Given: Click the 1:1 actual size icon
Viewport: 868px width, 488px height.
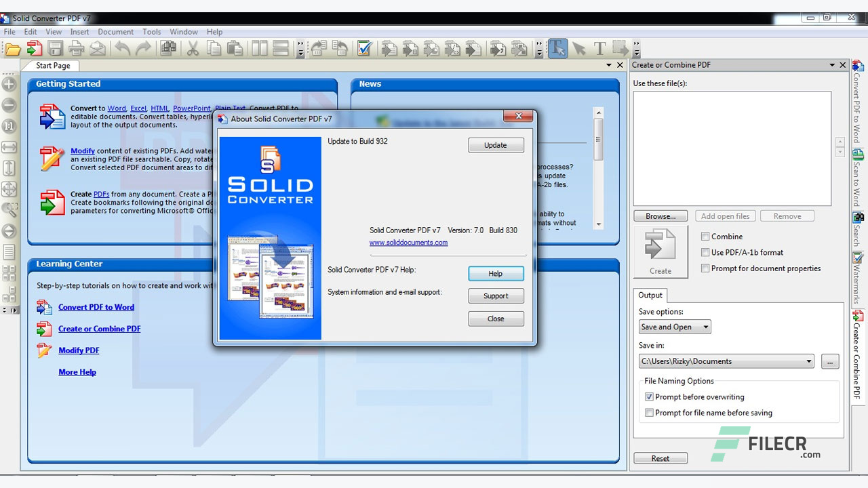Looking at the screenshot, I should click(x=9, y=126).
